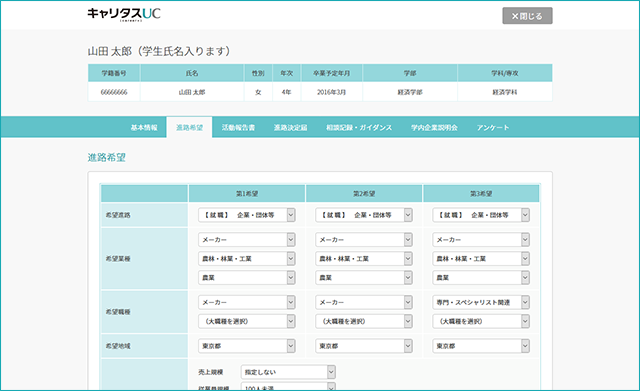Click 4年 year cell

coord(286,92)
